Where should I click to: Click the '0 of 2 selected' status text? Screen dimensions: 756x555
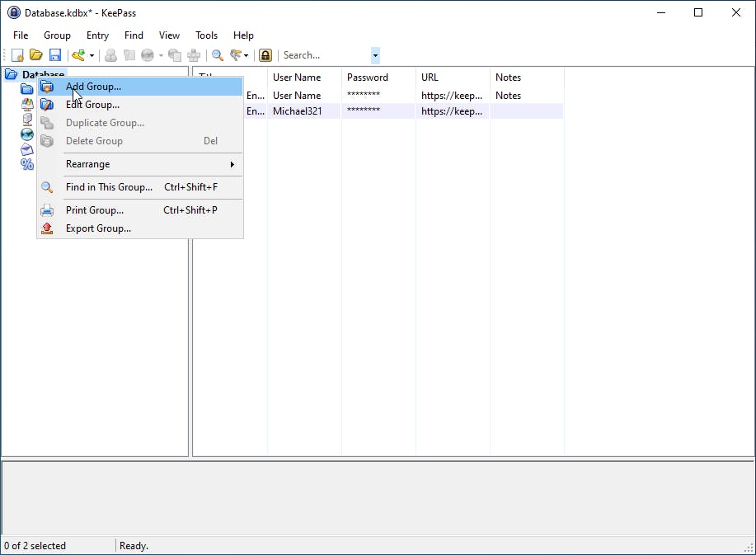pos(35,546)
